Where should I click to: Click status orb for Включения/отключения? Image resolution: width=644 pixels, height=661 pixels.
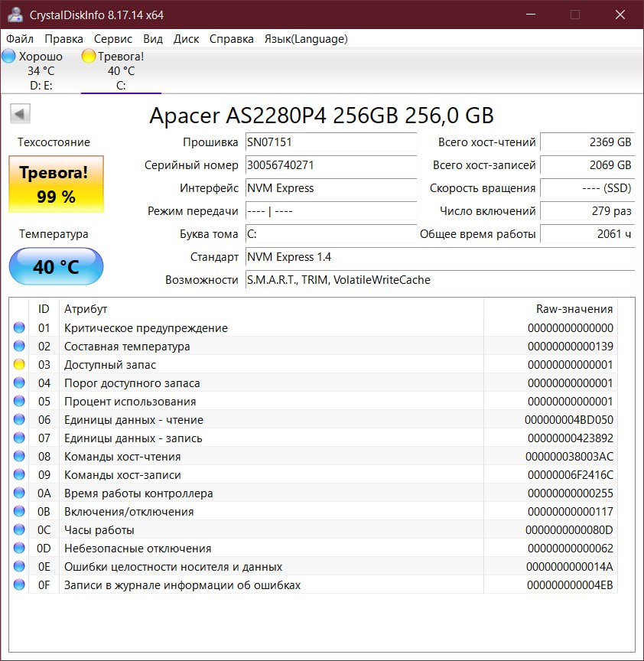[19, 511]
